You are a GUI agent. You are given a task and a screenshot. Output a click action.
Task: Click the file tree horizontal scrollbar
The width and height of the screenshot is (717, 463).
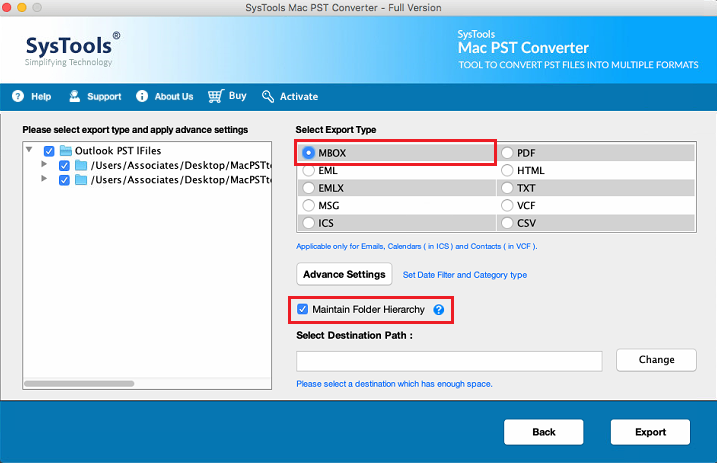click(x=79, y=383)
